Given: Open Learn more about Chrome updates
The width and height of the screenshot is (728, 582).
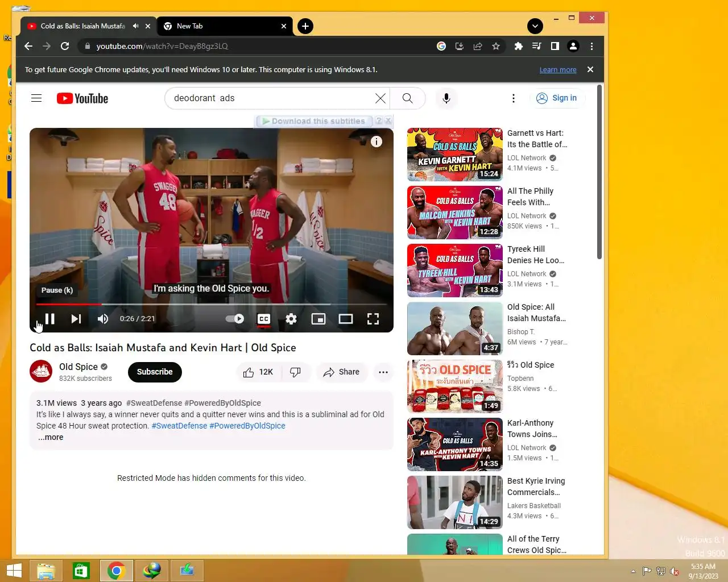Looking at the screenshot, I should 558,69.
